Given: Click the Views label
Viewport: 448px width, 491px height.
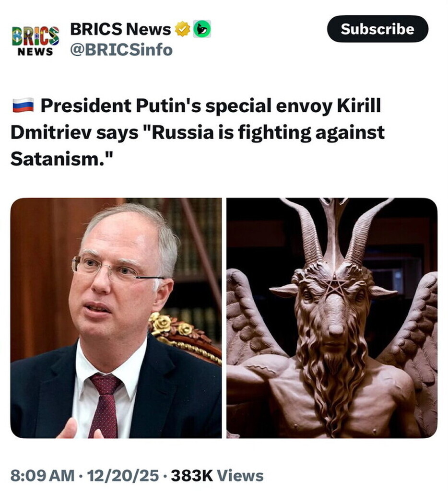Looking at the screenshot, I should pos(240,476).
